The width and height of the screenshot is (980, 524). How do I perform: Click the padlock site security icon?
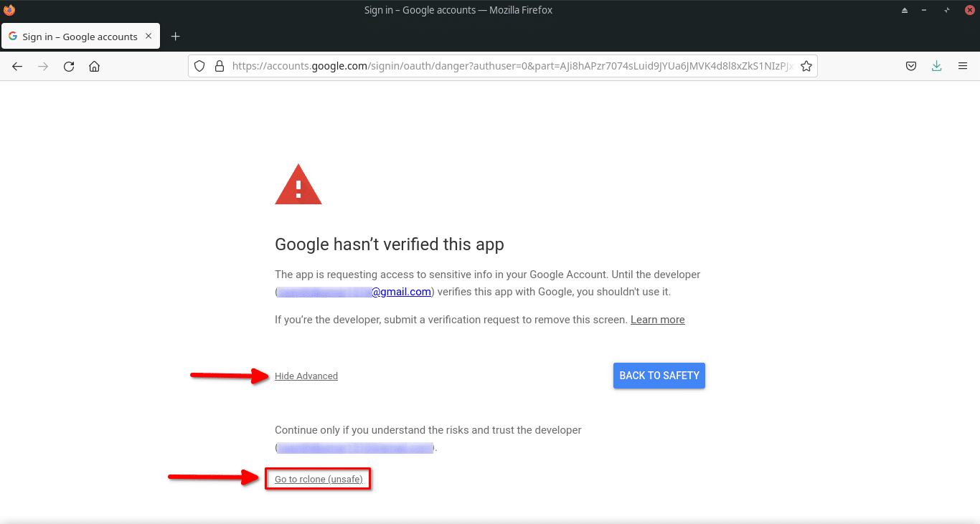point(220,66)
